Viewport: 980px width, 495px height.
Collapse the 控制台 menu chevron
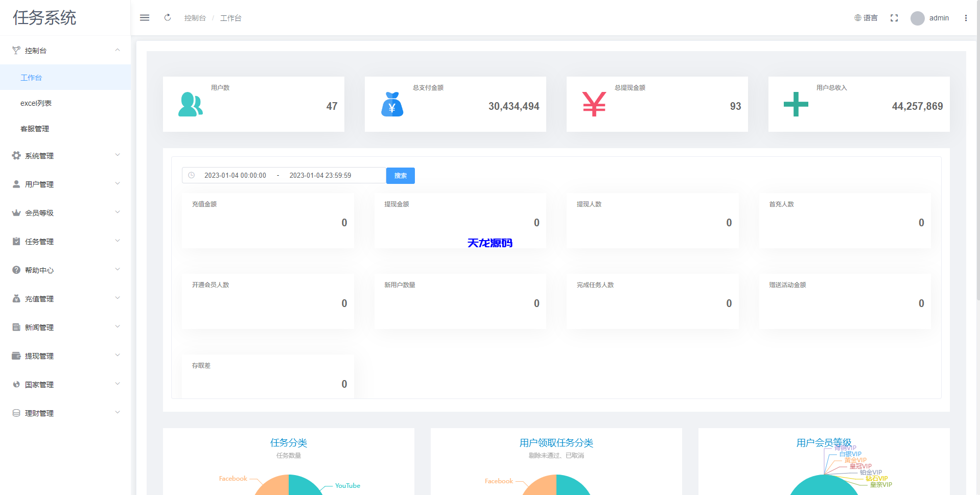click(x=118, y=50)
